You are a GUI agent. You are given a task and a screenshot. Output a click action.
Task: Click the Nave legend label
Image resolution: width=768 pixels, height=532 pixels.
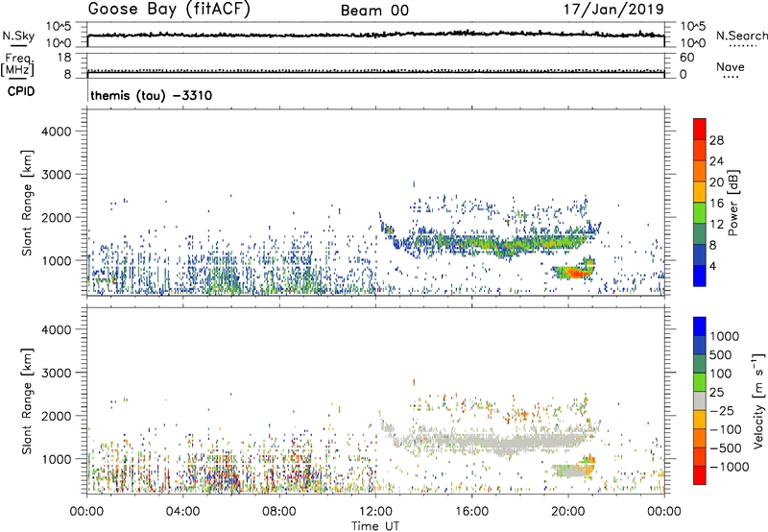731,66
